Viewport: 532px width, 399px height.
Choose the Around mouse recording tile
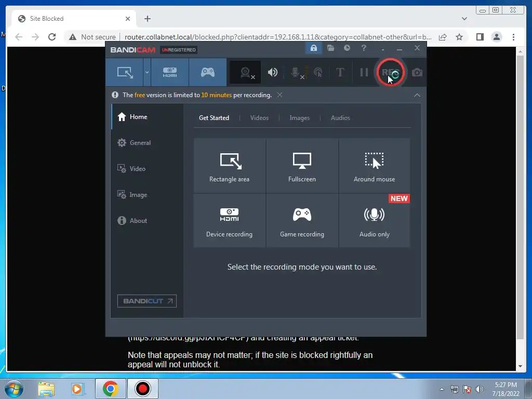point(374,166)
